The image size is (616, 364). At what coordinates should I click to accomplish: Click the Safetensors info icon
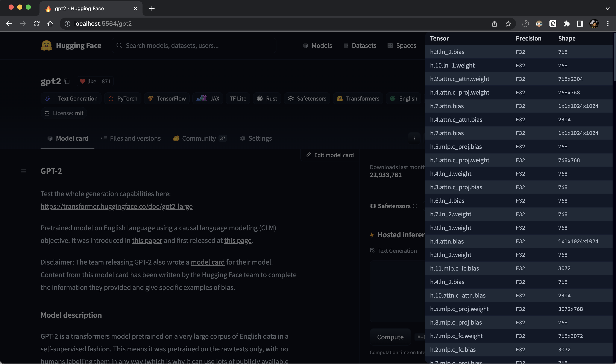[415, 206]
